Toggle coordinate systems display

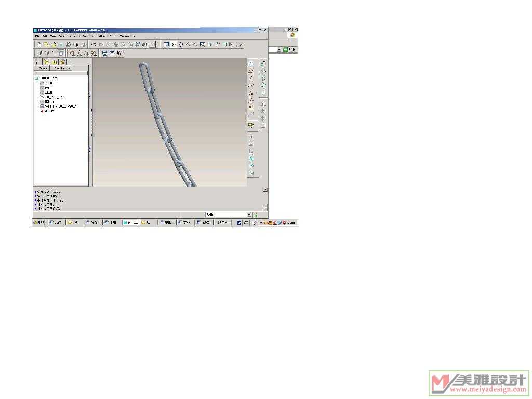pos(94,54)
